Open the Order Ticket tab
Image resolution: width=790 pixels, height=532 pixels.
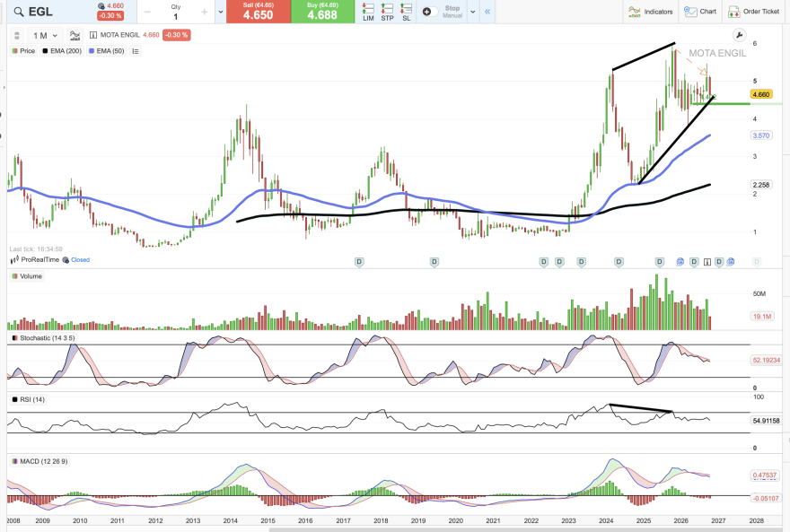(x=754, y=12)
